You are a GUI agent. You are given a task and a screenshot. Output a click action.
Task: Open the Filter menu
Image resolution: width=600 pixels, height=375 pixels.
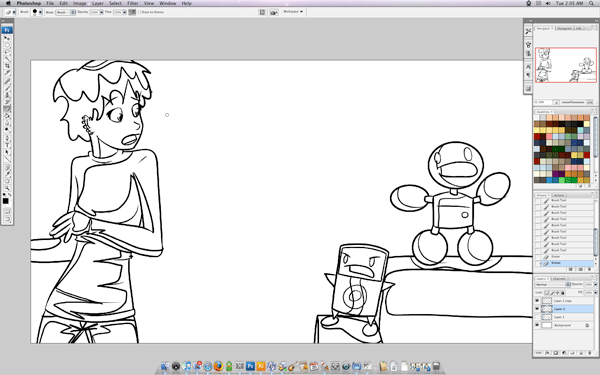point(133,3)
